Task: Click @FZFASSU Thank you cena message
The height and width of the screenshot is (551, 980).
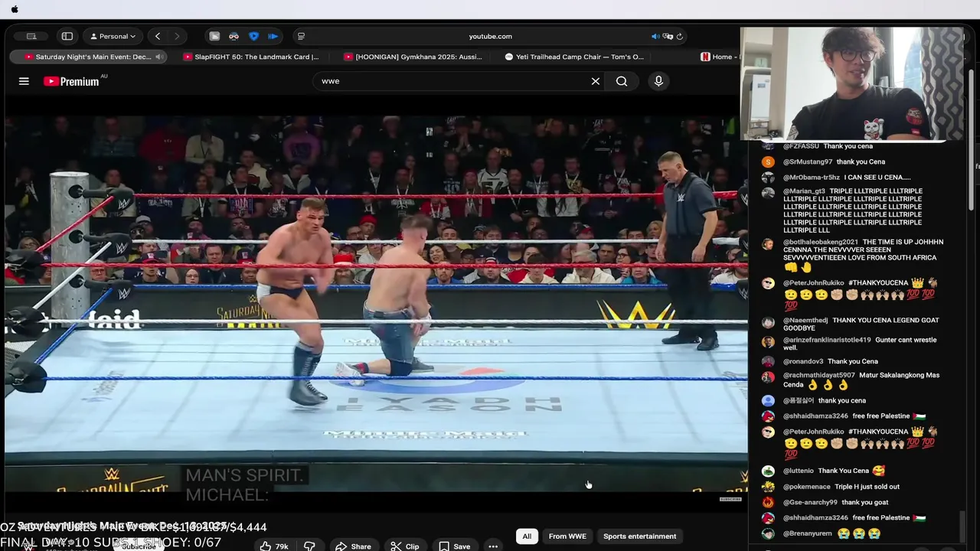Action: tap(828, 146)
